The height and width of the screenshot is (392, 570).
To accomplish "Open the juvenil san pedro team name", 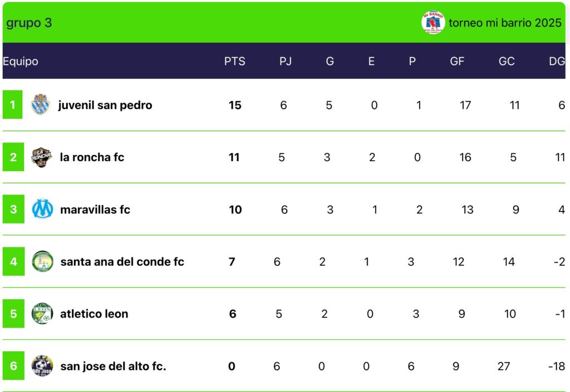I will pos(105,105).
